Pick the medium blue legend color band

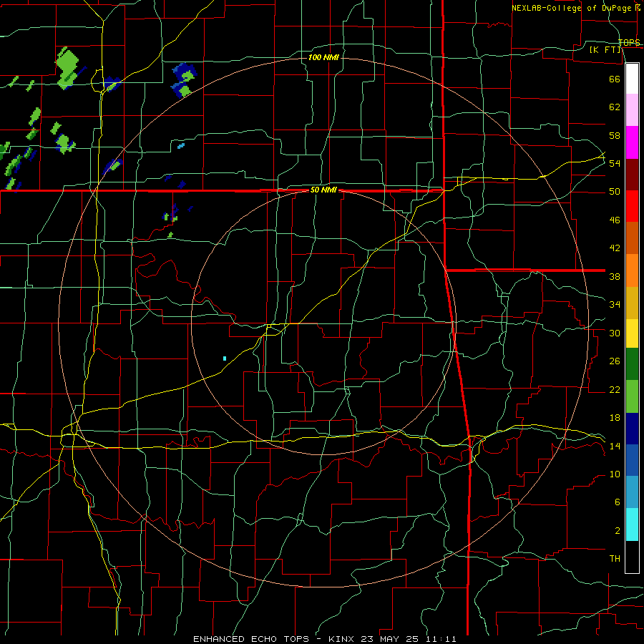click(632, 460)
